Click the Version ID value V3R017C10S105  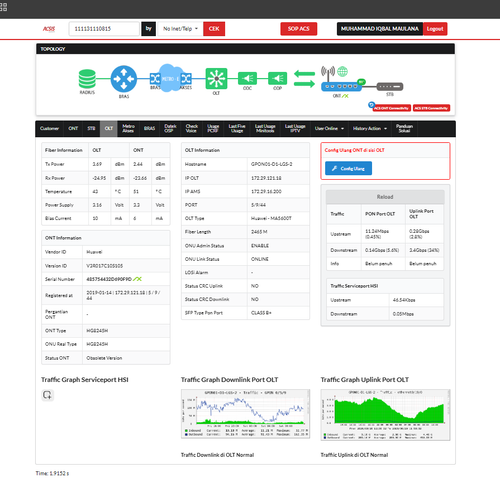[105, 266]
